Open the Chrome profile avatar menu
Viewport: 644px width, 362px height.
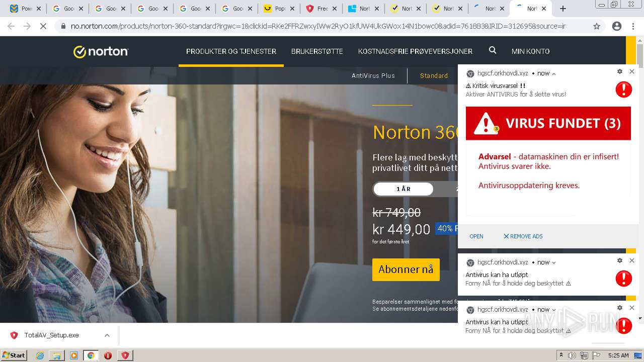pyautogui.click(x=617, y=26)
